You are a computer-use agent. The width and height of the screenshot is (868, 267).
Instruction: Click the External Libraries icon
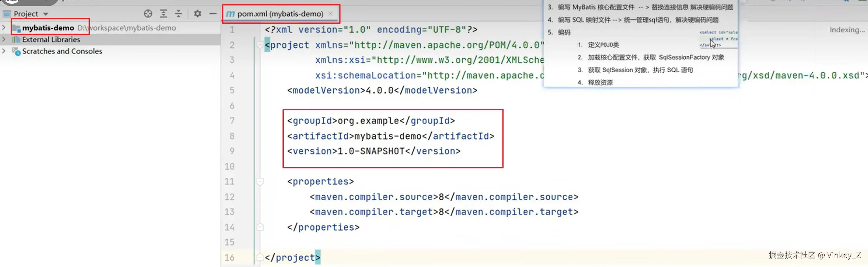click(x=16, y=39)
